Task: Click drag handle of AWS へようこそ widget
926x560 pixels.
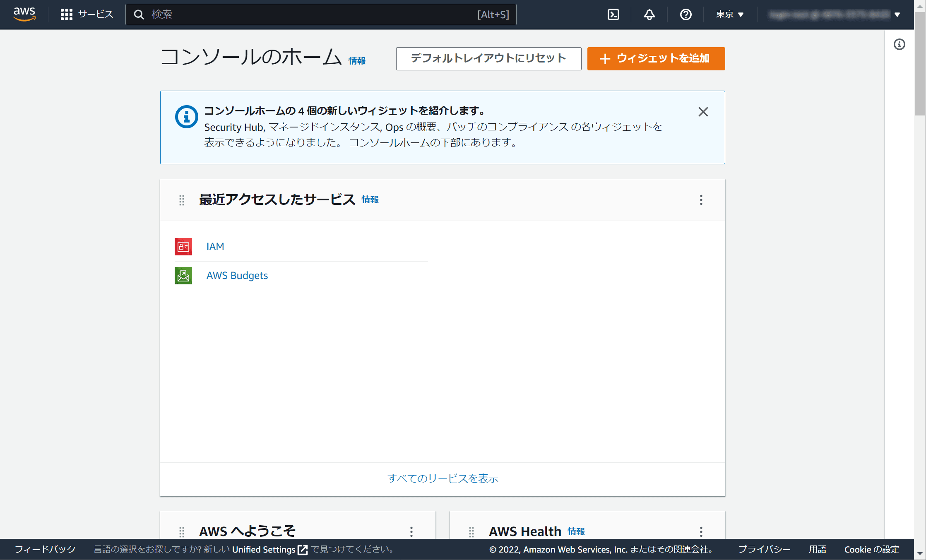Action: [x=181, y=532]
